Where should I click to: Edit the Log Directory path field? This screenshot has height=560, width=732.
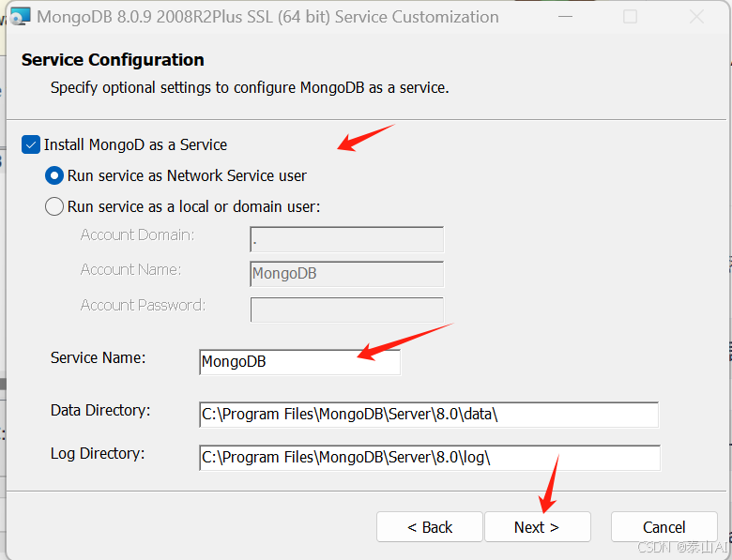(x=430, y=458)
